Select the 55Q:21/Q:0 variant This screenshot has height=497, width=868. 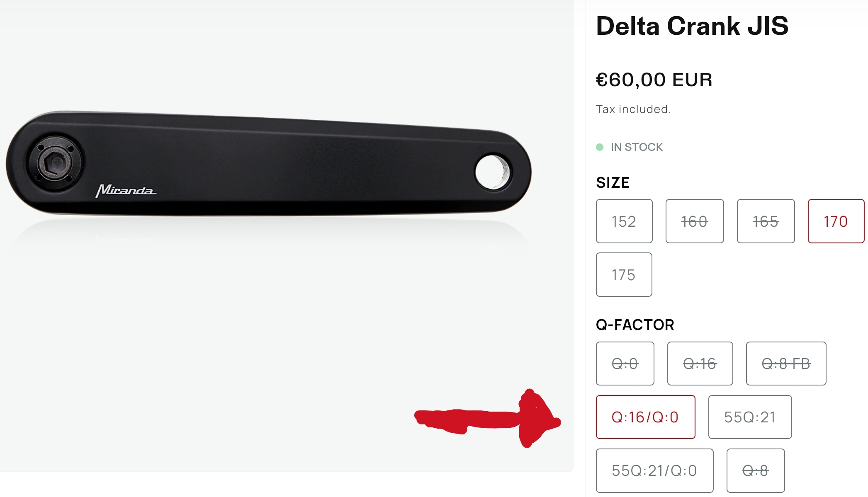click(x=654, y=470)
